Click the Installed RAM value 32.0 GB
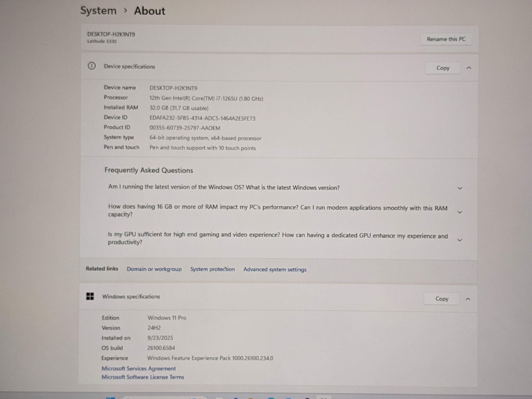The image size is (532, 399). pyautogui.click(x=179, y=108)
